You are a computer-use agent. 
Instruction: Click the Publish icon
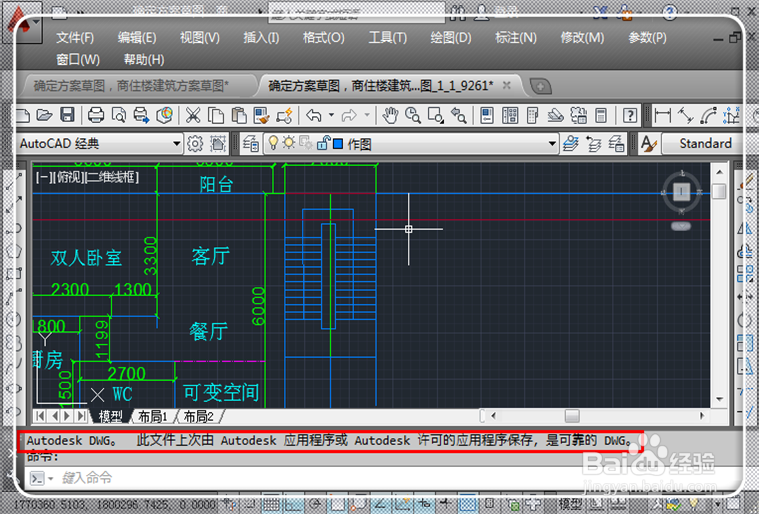pyautogui.click(x=141, y=115)
